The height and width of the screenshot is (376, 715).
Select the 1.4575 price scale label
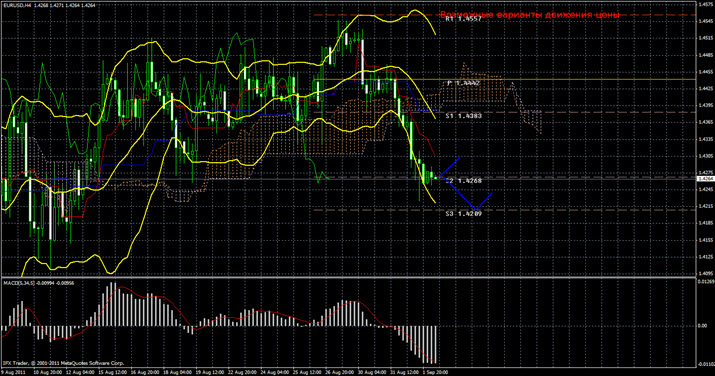[x=705, y=4]
